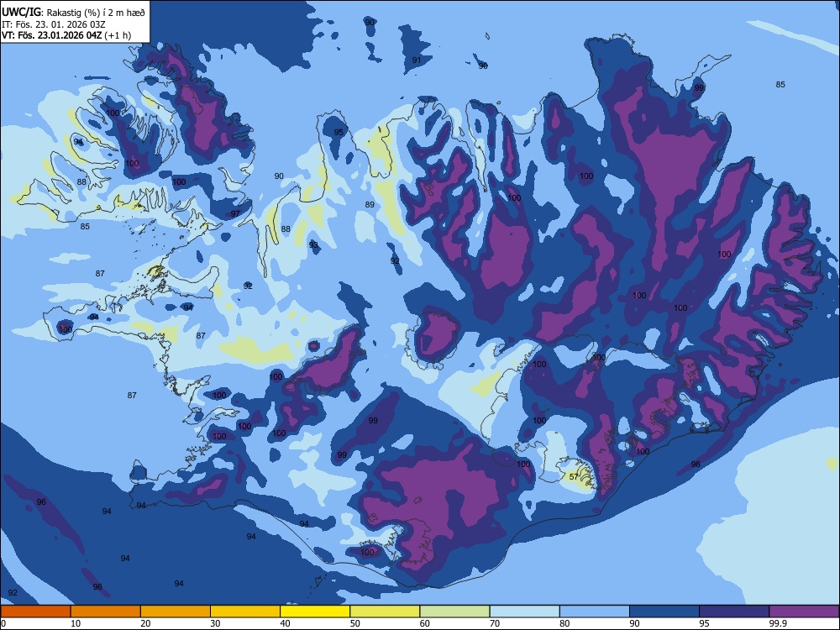The width and height of the screenshot is (840, 630).
Task: Click the '91' humidity value on the map
Action: [x=417, y=60]
